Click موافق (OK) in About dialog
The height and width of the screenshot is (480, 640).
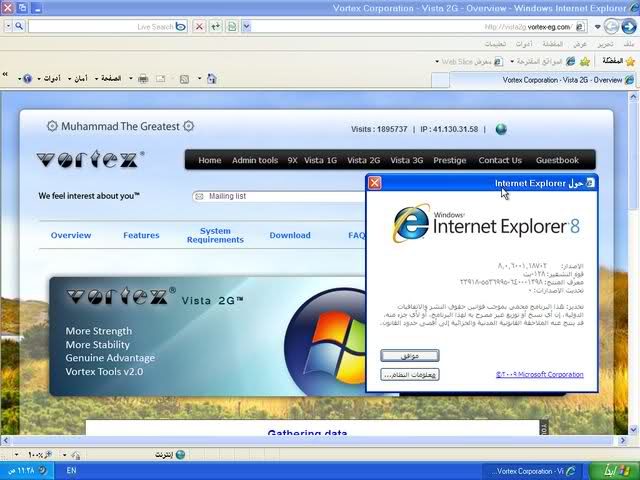click(410, 356)
